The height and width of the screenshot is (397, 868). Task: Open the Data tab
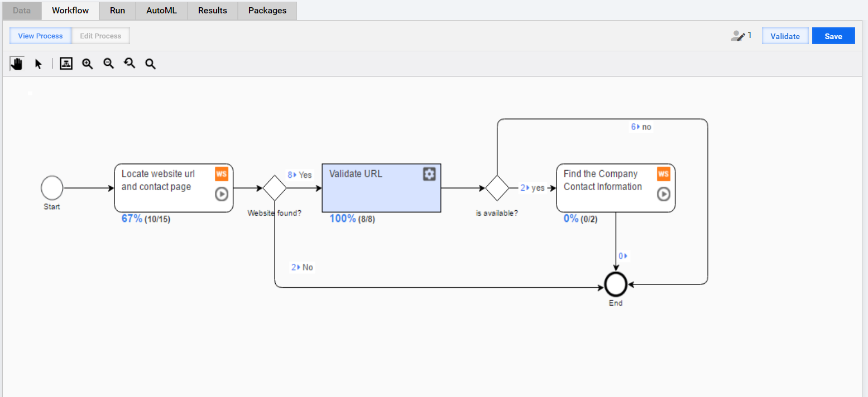(x=22, y=11)
